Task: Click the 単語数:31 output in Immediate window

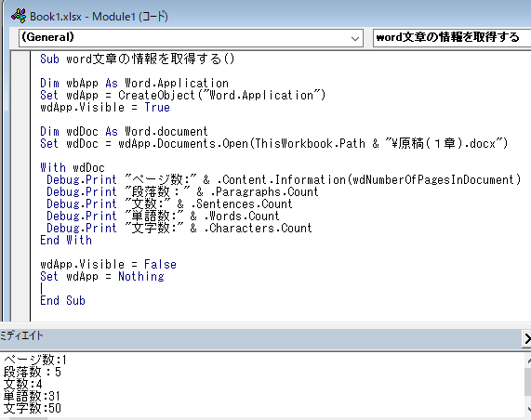Action: (x=33, y=396)
